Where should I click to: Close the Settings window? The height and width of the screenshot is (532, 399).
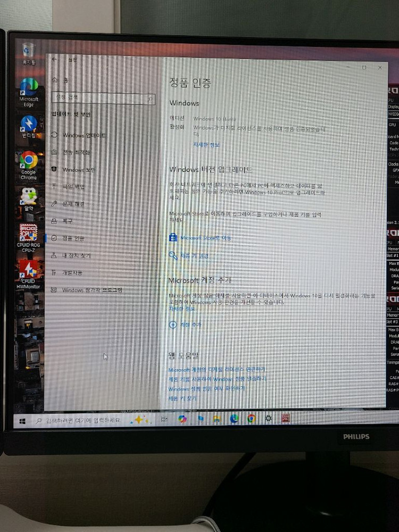coord(380,68)
